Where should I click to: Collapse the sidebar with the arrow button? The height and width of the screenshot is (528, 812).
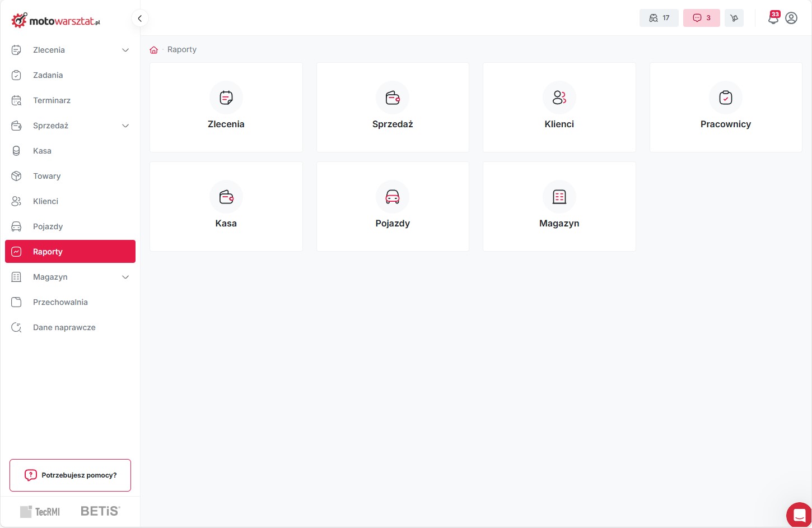139,18
